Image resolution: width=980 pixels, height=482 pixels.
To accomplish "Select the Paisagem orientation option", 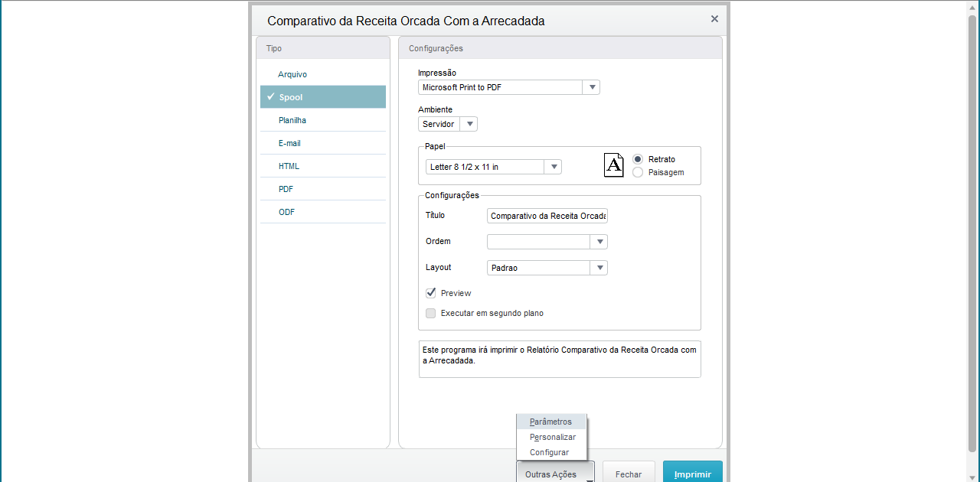I will [x=638, y=172].
